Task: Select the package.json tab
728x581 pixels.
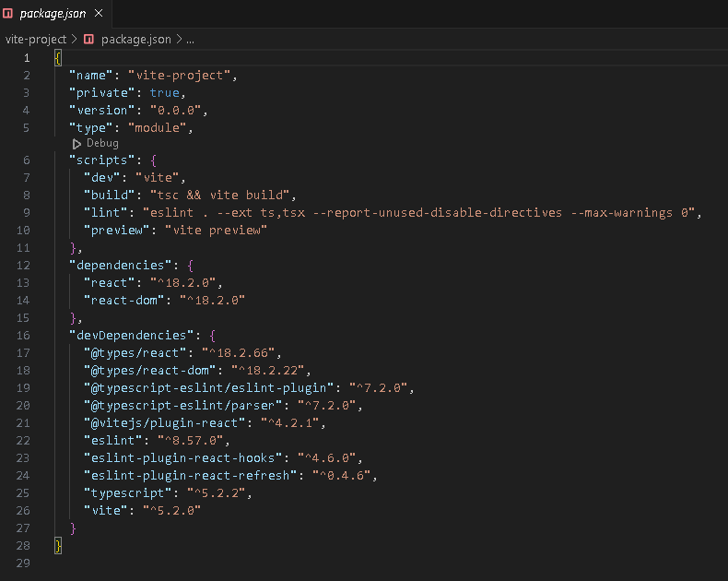Action: coord(54,14)
